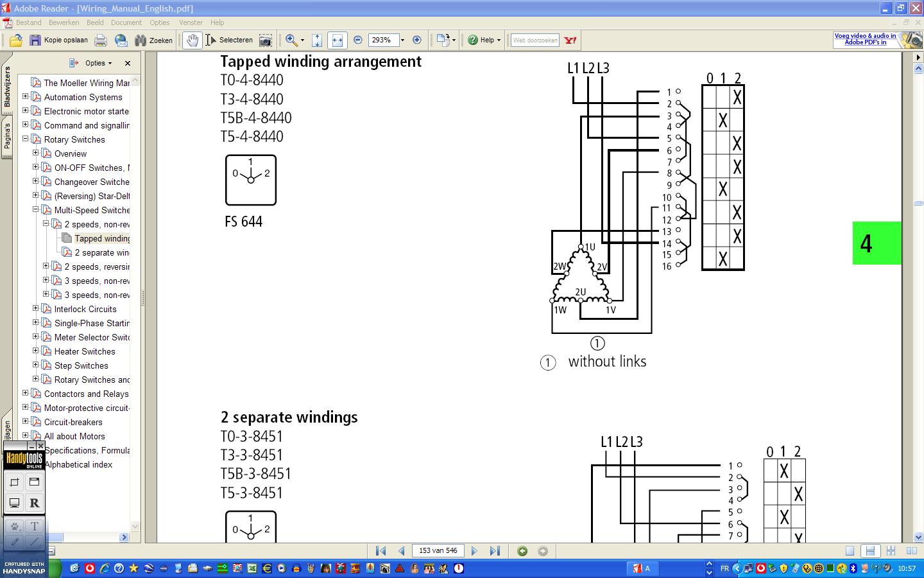Activate Fit Width view button
The height and width of the screenshot is (578, 924).
point(337,40)
